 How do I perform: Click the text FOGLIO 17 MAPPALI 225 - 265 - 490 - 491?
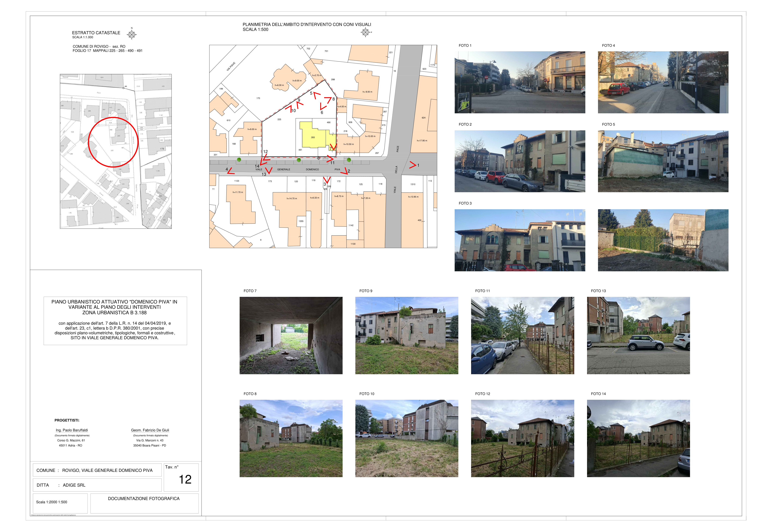pos(108,51)
